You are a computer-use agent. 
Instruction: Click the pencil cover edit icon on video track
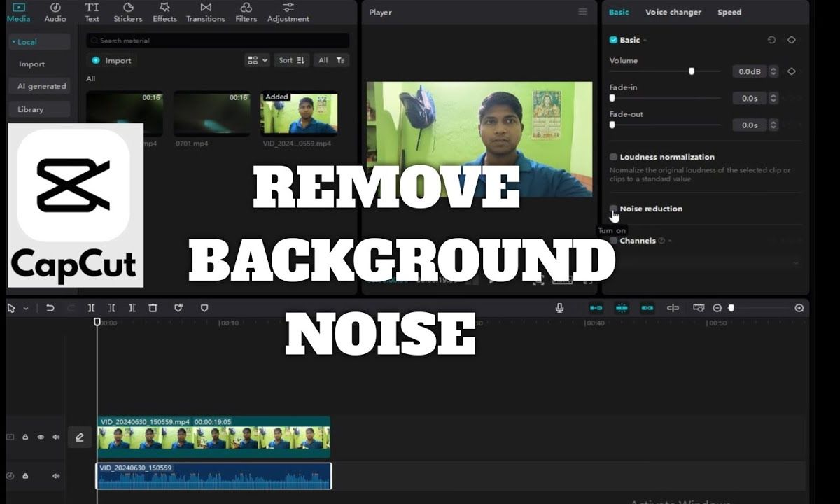tap(80, 437)
